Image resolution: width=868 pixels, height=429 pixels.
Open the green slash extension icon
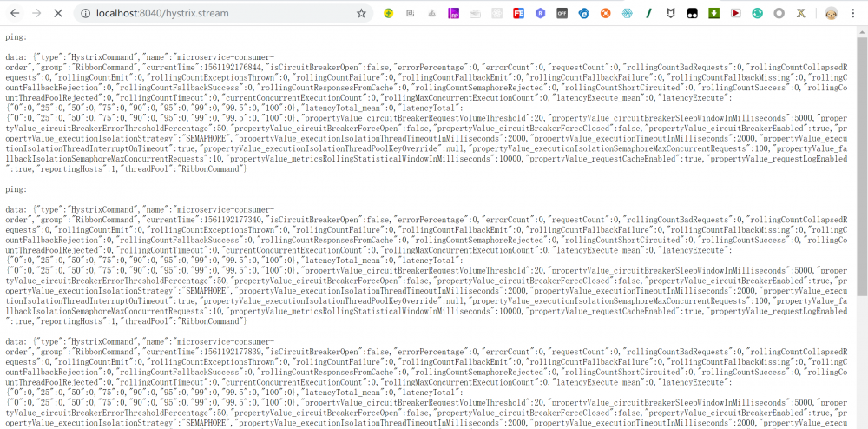(x=648, y=13)
